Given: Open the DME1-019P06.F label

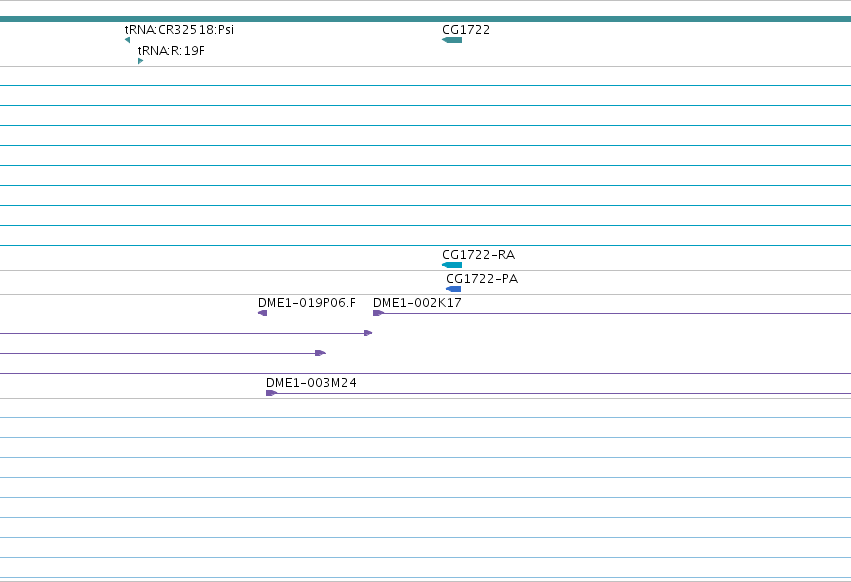Looking at the screenshot, I should pos(307,303).
